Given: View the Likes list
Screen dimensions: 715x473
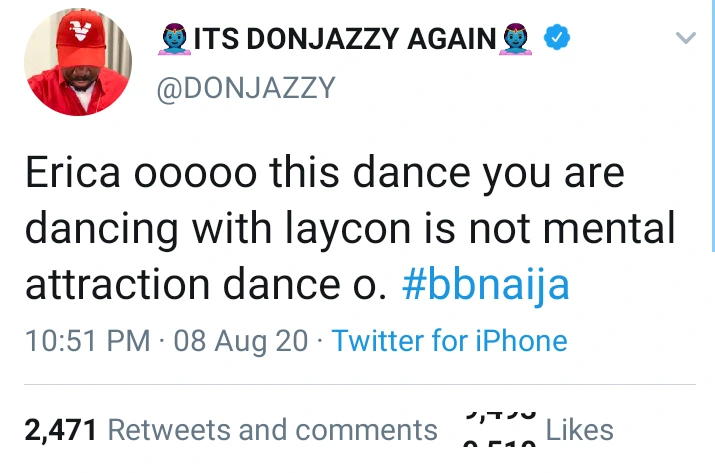Looking at the screenshot, I should (x=580, y=430).
